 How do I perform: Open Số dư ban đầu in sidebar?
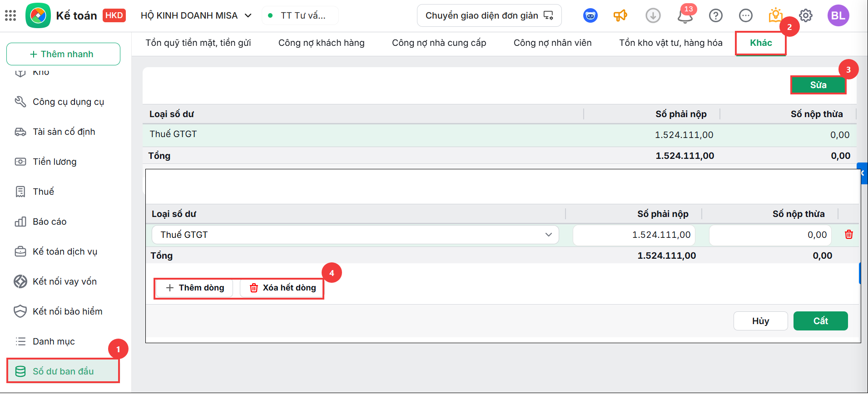tap(63, 371)
